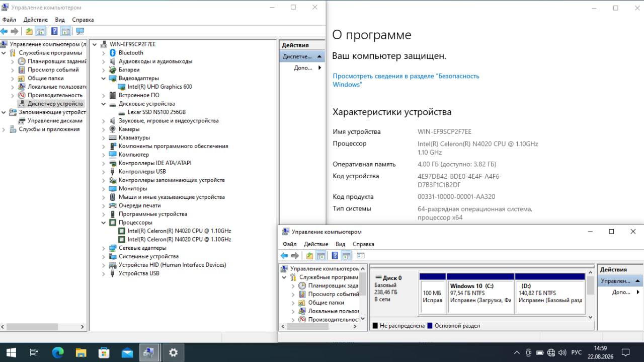The width and height of the screenshot is (644, 362).
Task: Open the notification center icon in the tray
Action: point(625,352)
